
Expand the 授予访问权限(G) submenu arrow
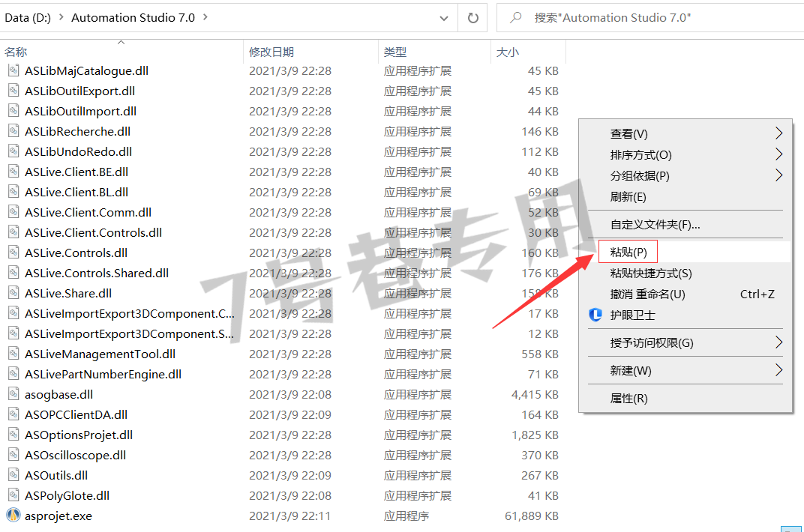pos(778,342)
